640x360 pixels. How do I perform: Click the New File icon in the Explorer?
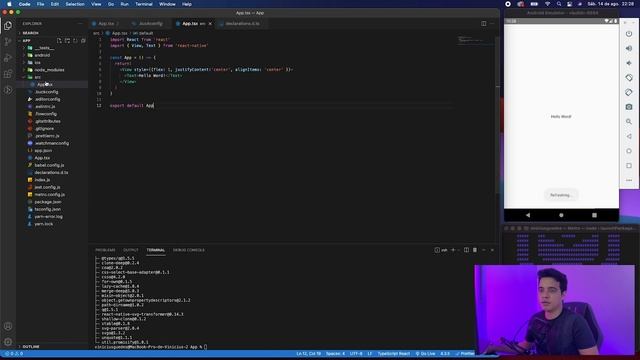[x=59, y=40]
